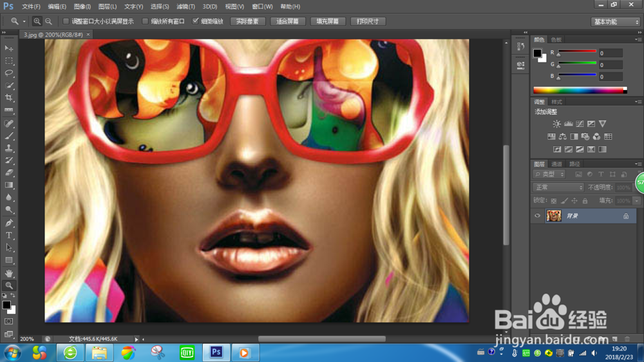Select the History Brush tool
Screen dimensions: 644x362
[x=8, y=160]
